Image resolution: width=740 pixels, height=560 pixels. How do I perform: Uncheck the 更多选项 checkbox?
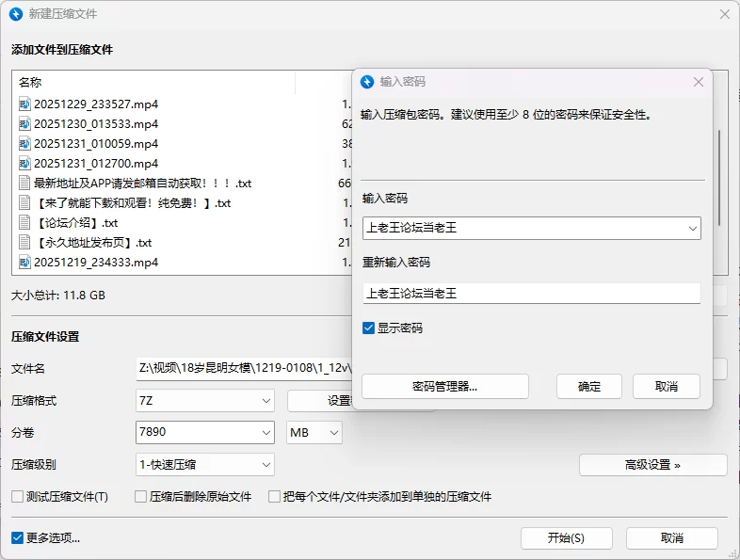click(x=17, y=538)
